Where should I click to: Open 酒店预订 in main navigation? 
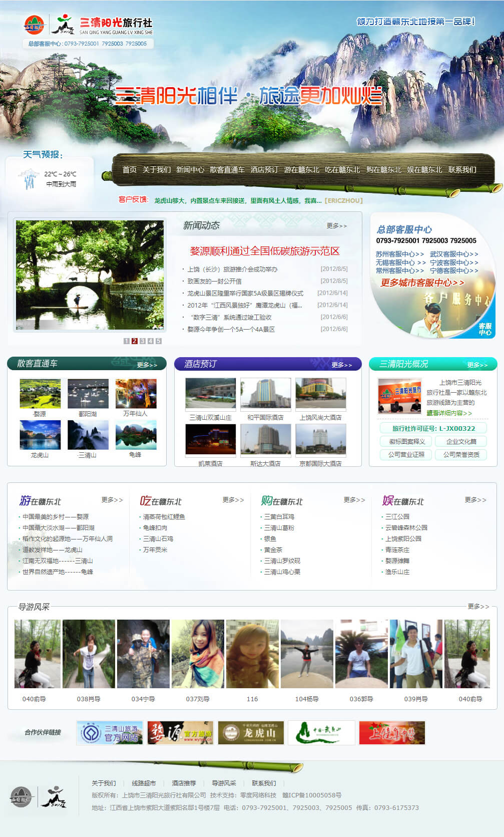pos(264,170)
